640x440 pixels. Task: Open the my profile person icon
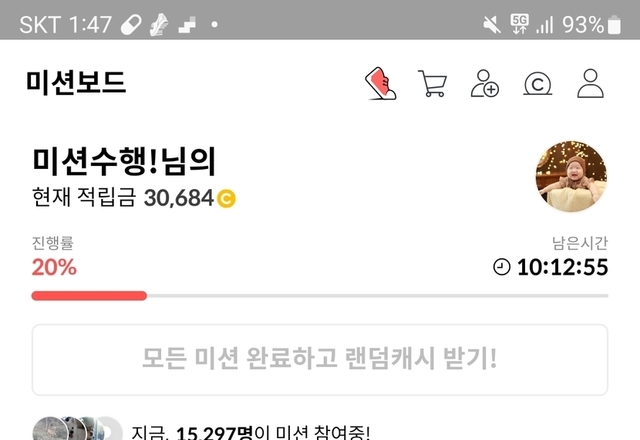[x=590, y=84]
